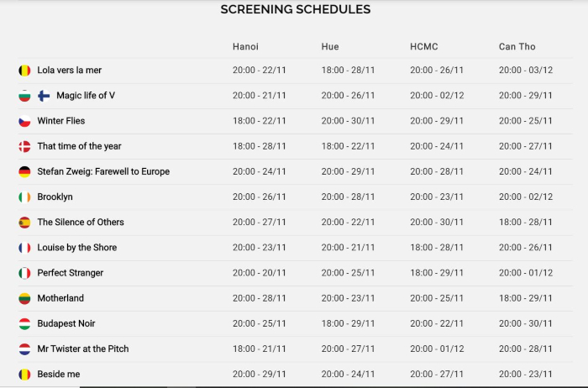Click the Winter Flies film title
The width and height of the screenshot is (588, 388).
click(x=61, y=121)
